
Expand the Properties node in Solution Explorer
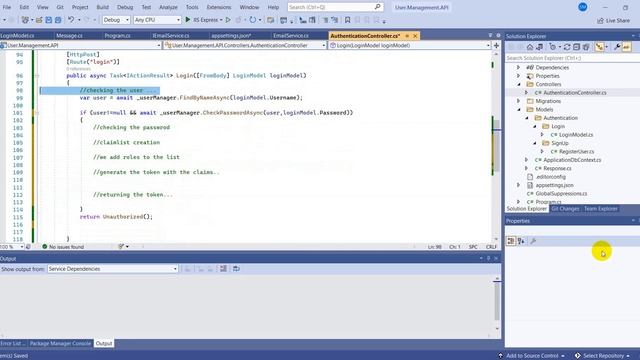pos(518,76)
